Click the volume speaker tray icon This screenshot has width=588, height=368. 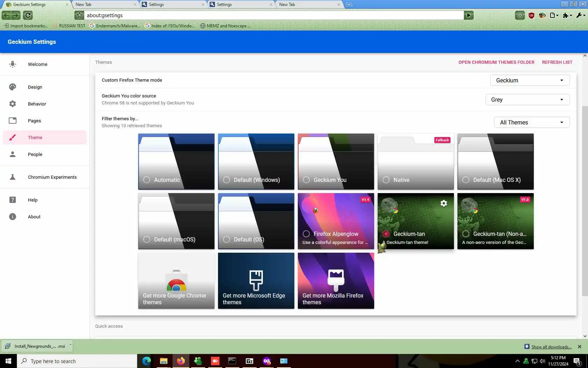[542, 361]
